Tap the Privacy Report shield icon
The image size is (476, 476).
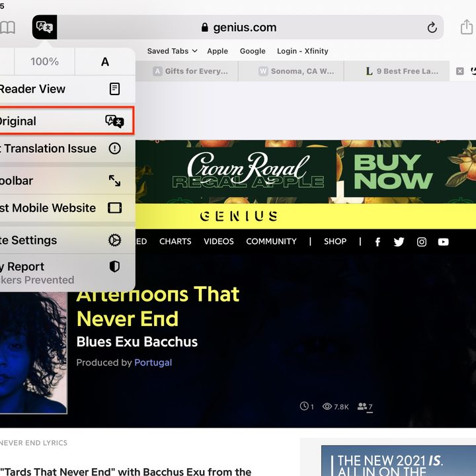coord(114,266)
